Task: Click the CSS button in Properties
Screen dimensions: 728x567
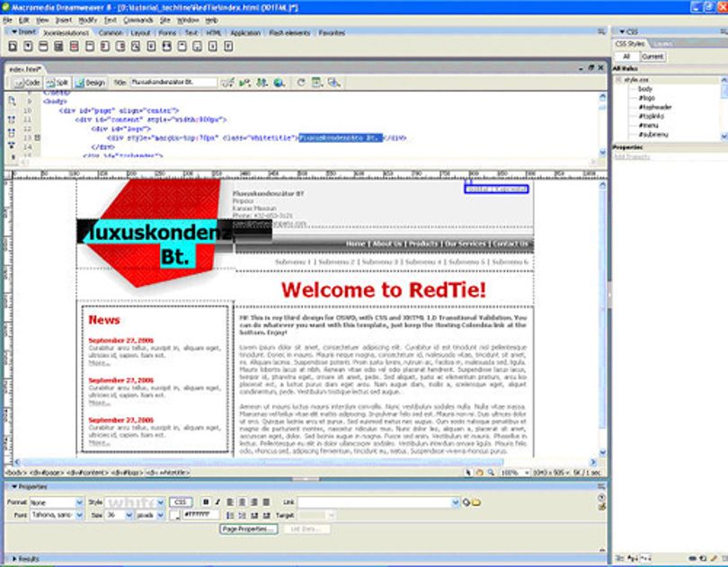Action: pyautogui.click(x=180, y=502)
